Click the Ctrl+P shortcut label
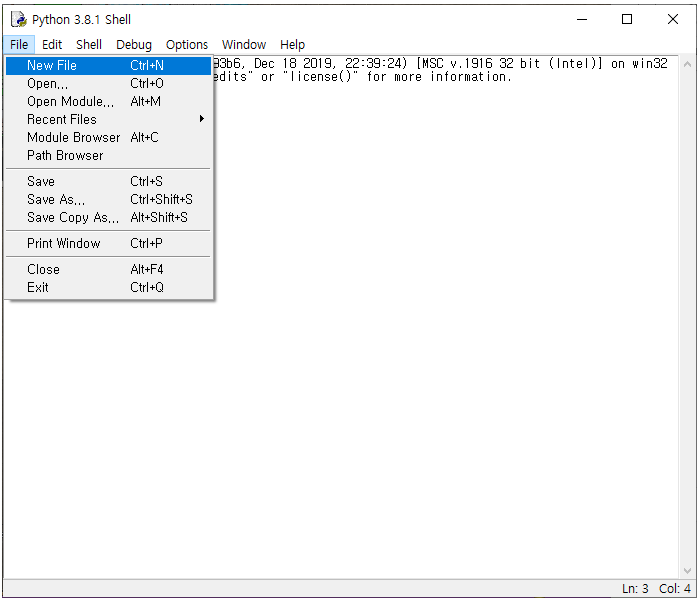 point(146,243)
